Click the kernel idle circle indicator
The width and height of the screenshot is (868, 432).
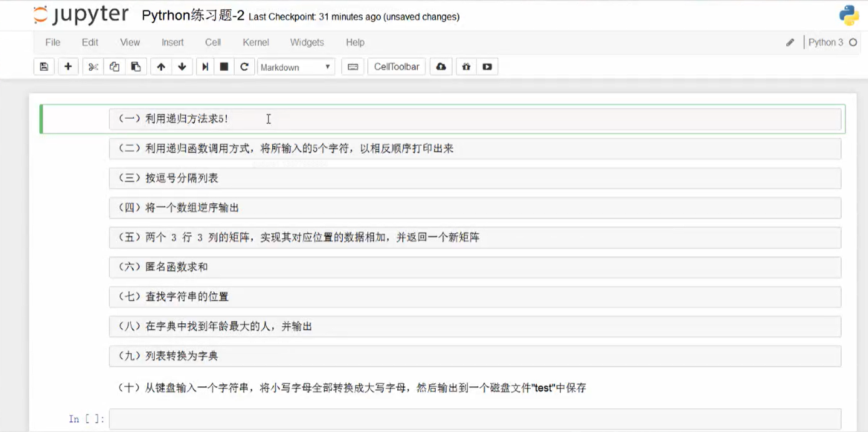point(853,43)
